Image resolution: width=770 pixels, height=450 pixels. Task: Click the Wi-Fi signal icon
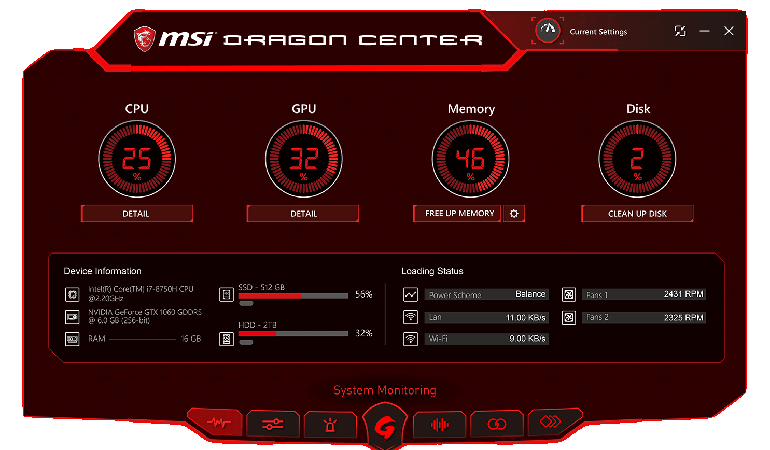[x=410, y=338]
